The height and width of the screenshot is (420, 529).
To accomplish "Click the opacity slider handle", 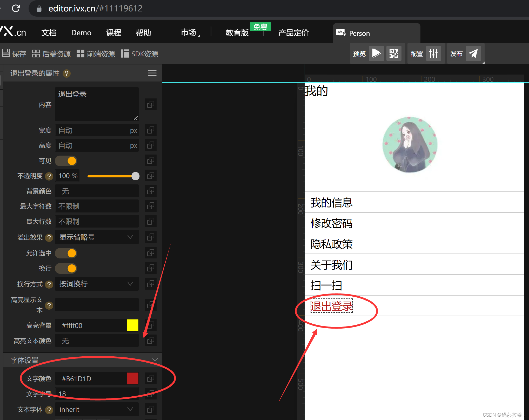I will 135,176.
